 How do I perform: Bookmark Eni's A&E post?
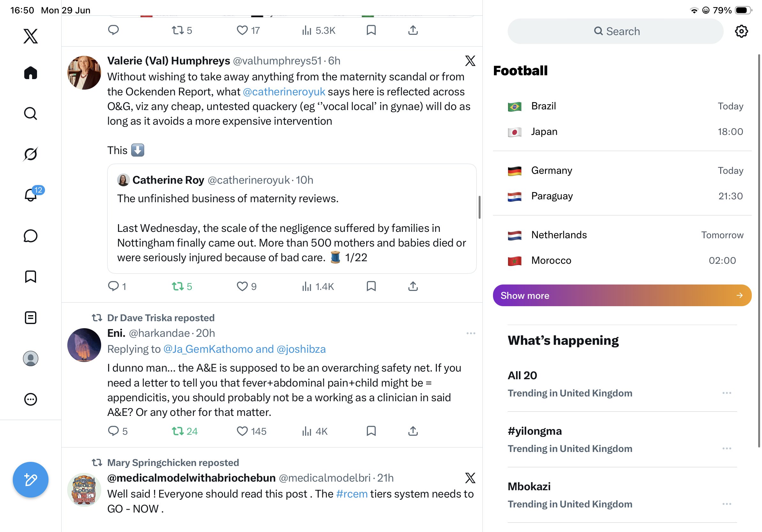point(371,431)
